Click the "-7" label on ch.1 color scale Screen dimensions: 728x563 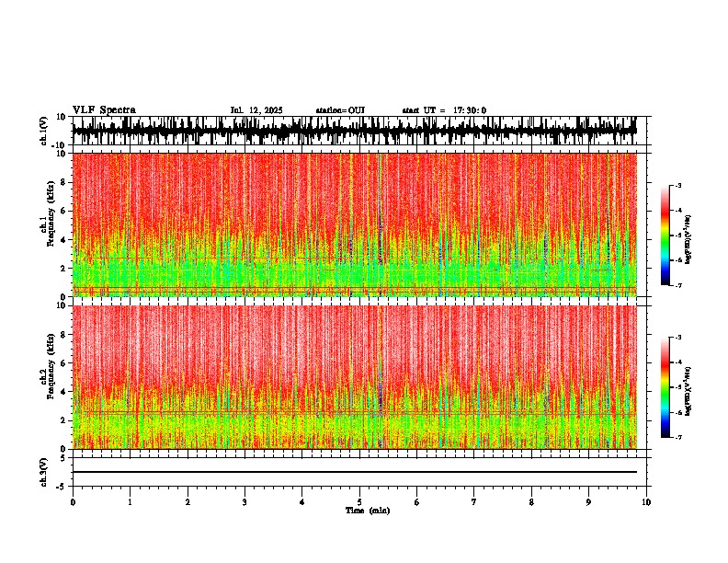coord(678,285)
